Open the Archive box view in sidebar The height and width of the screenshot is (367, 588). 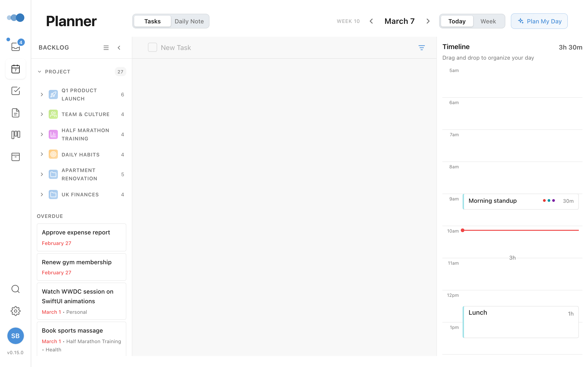[x=16, y=157]
